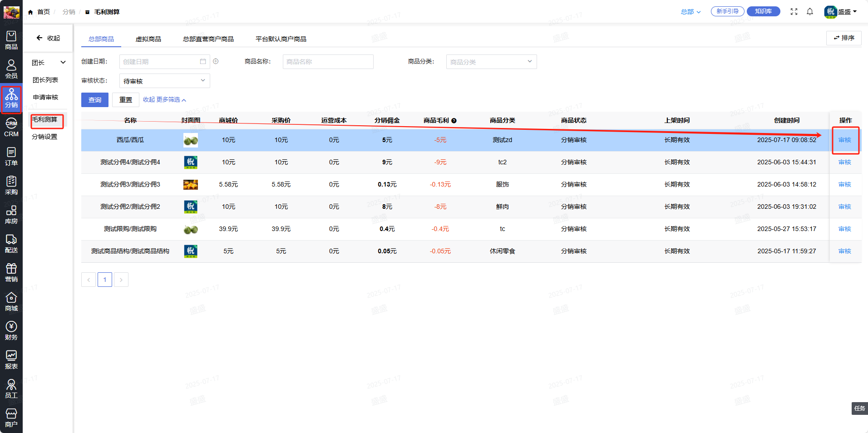This screenshot has width=868, height=433.
Task: Click the 西瓜 cover image thumbnail
Action: (x=191, y=140)
